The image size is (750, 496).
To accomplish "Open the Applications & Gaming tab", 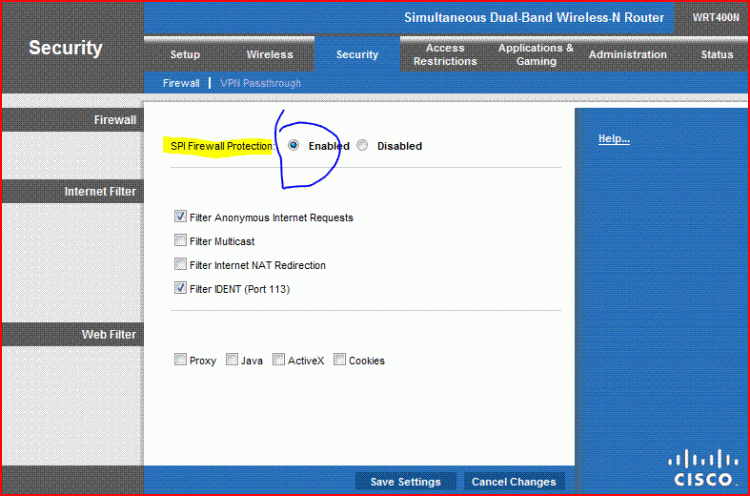I will pos(536,55).
